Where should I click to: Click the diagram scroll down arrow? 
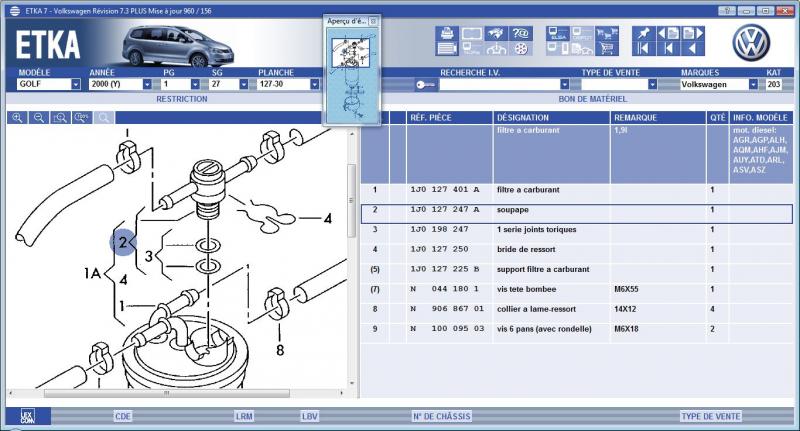352,383
